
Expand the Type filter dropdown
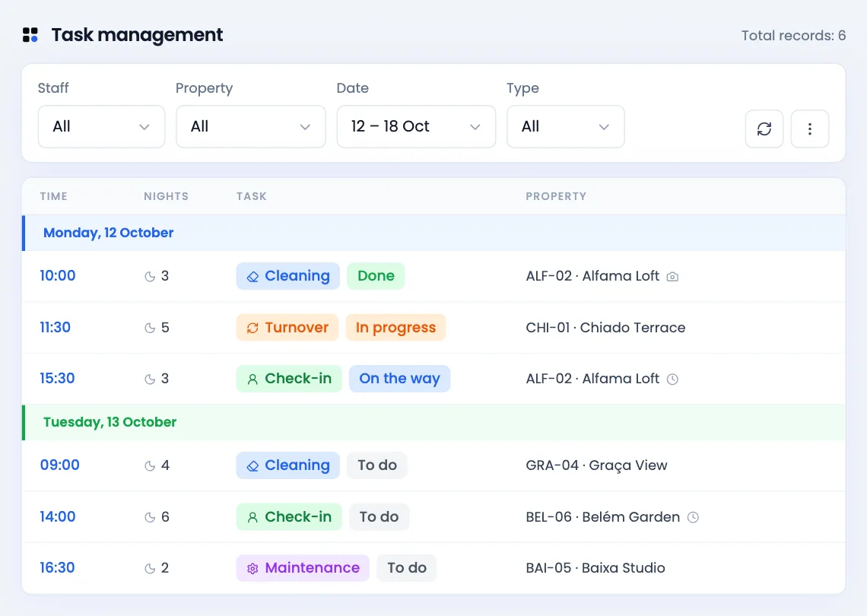pos(566,127)
